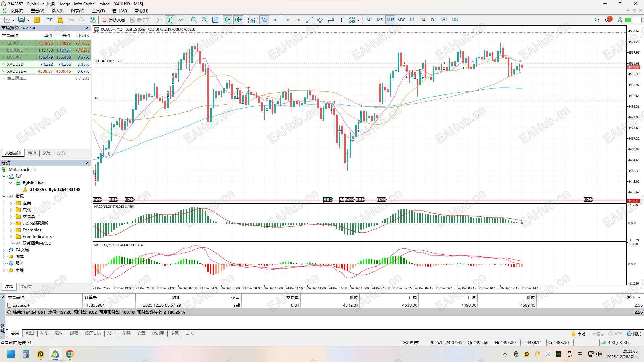Switch to the 历史 history tab
644x362 pixels.
point(44,333)
